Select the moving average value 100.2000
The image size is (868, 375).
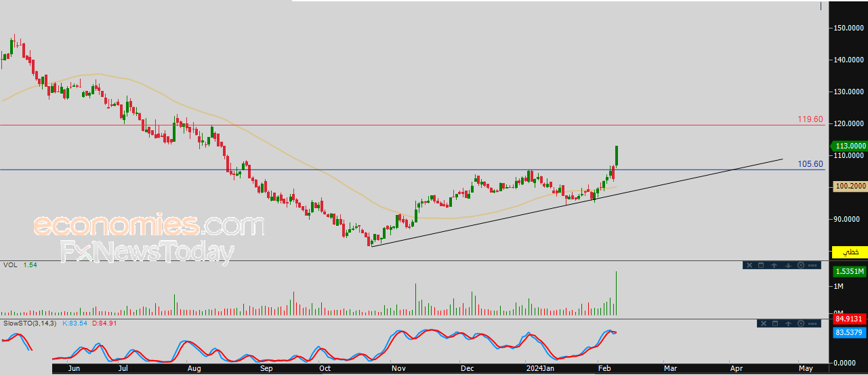[850, 185]
